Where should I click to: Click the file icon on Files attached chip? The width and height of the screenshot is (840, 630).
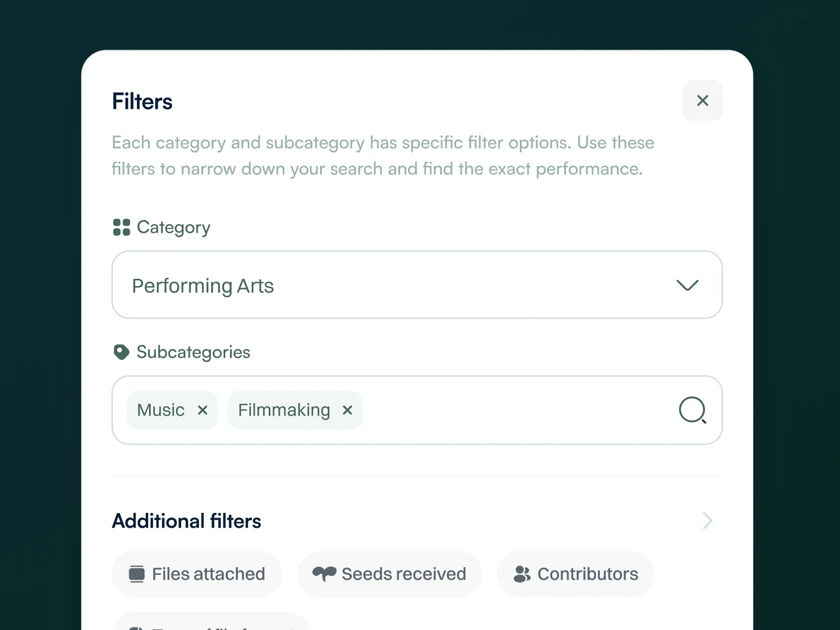tap(137, 574)
